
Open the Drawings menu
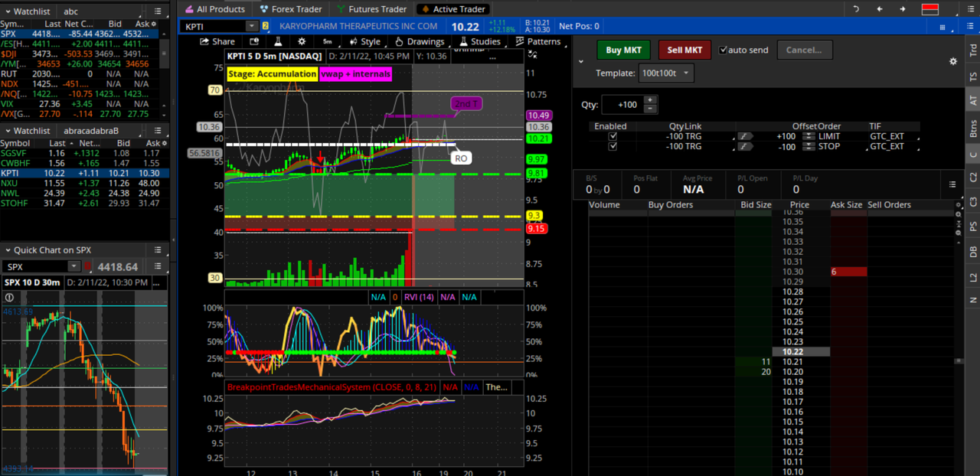tap(420, 41)
